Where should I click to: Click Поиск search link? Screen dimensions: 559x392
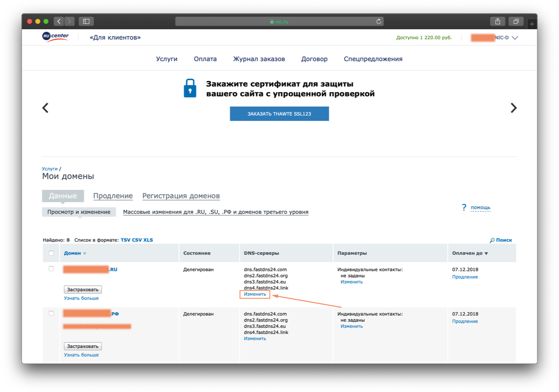504,240
